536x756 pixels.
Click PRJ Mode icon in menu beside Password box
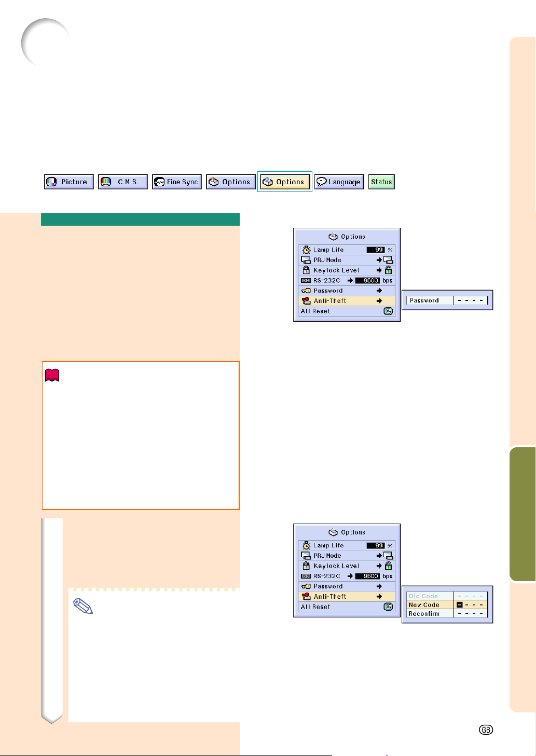click(x=306, y=260)
